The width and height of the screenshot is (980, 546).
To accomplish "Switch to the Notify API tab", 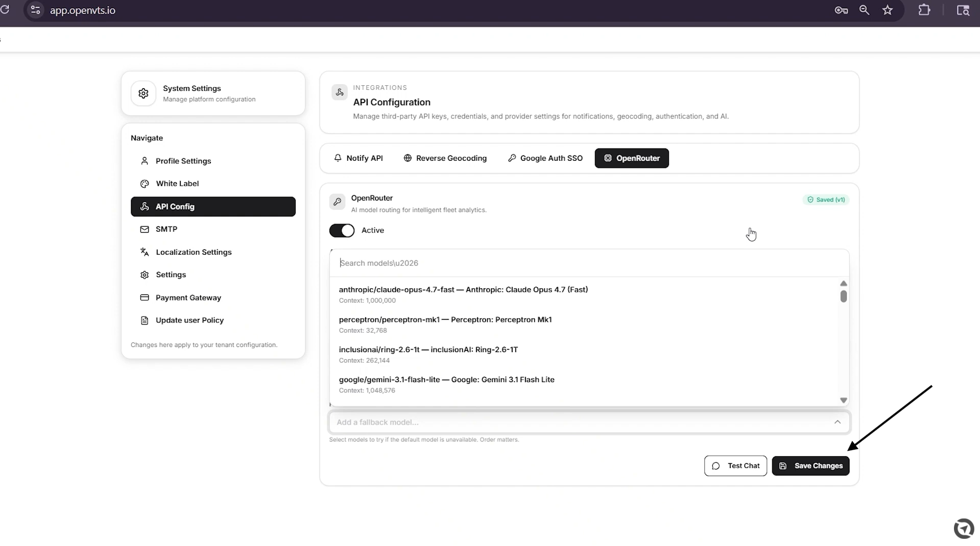I will click(x=358, y=158).
